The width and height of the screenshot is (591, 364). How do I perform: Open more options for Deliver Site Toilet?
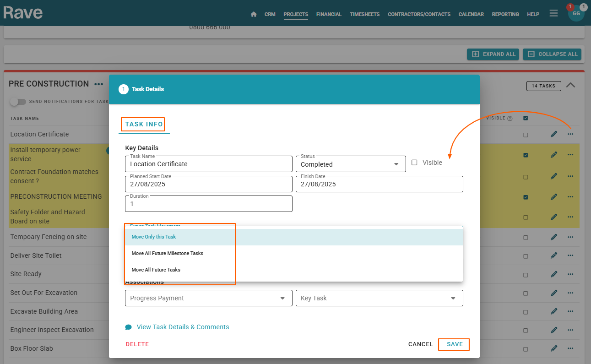coord(570,255)
